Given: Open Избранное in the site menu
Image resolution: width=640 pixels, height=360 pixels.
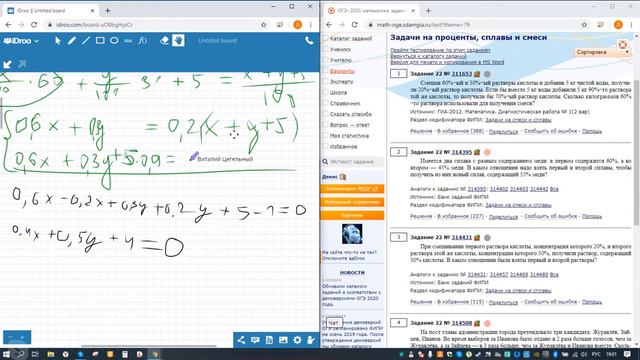Looking at the screenshot, I should [343, 146].
